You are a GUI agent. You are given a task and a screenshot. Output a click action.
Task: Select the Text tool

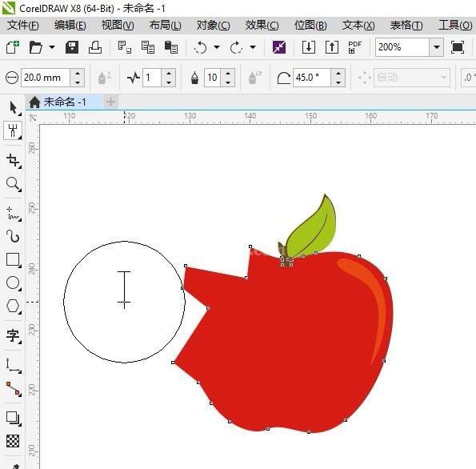[13, 336]
